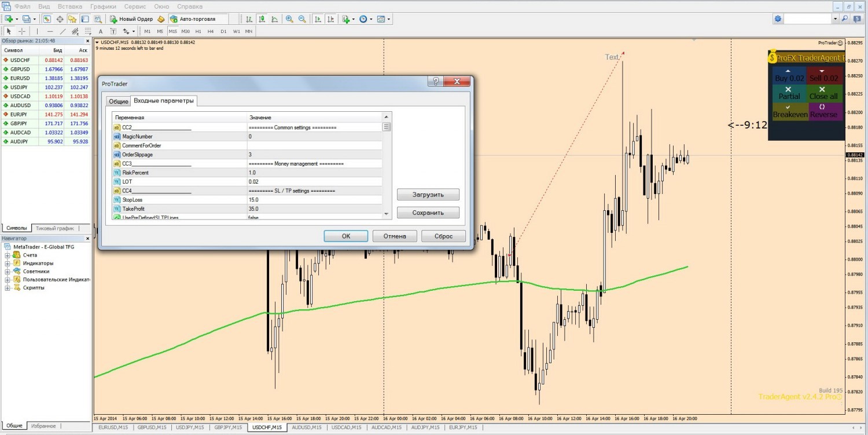Switch to M5 timeframe
The height and width of the screenshot is (435, 868).
coord(160,31)
